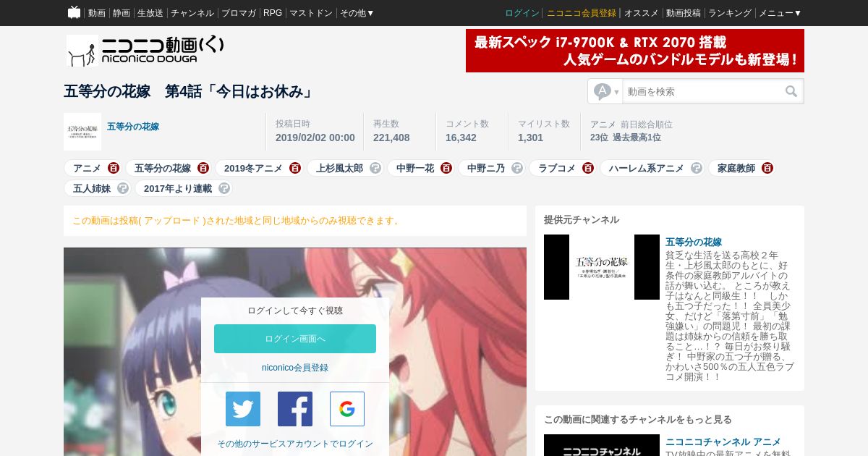Go to 動画投稿 in the top bar
This screenshot has height=456, width=868.
click(x=684, y=13)
